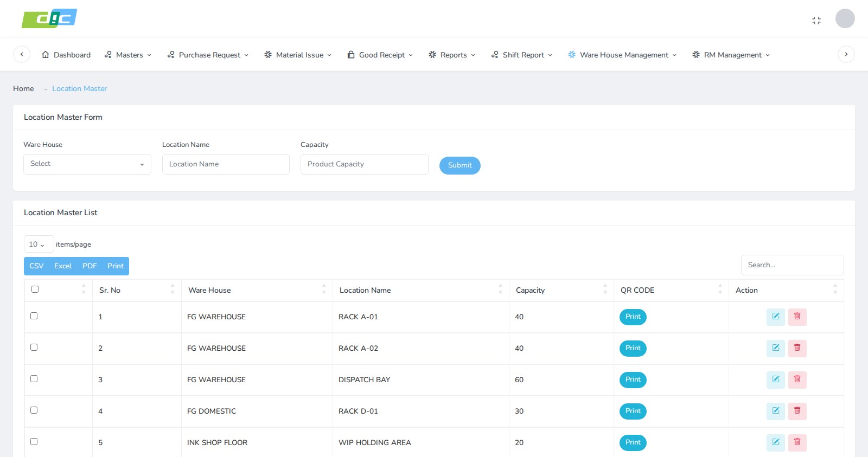Export the list as PDF

point(90,266)
